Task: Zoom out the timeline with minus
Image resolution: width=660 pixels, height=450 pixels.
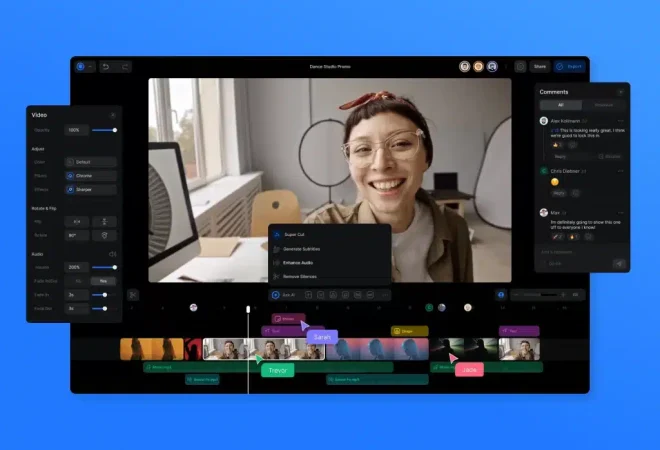Action: pos(516,295)
